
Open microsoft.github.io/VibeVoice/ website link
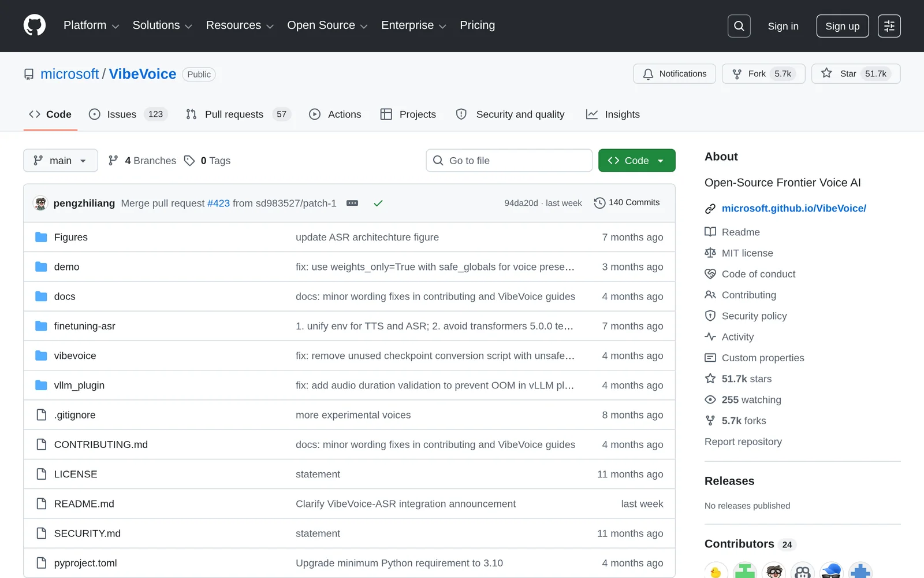793,209
